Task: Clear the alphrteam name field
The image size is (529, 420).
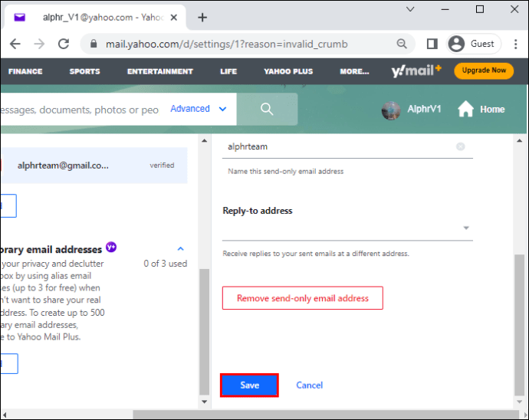Action: [x=461, y=146]
